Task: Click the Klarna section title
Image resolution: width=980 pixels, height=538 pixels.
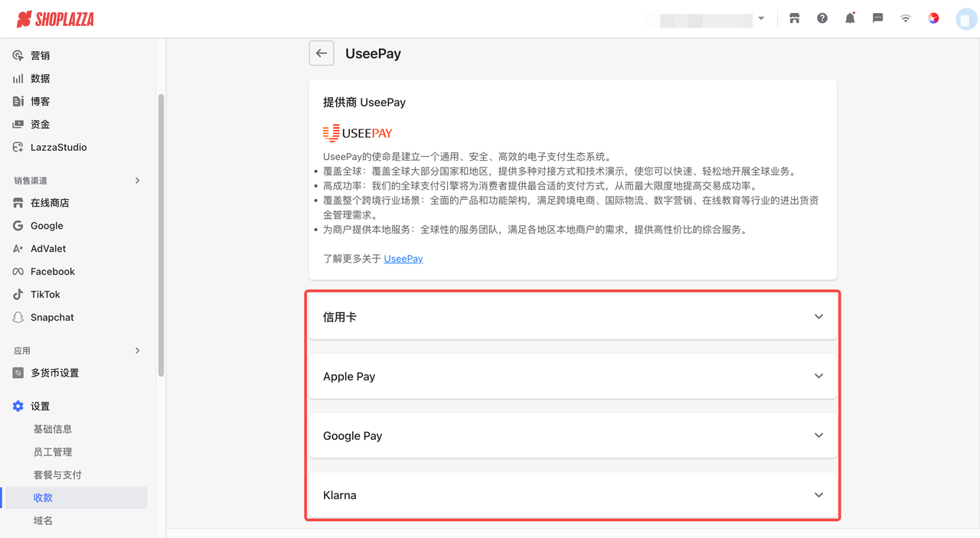Action: click(340, 495)
